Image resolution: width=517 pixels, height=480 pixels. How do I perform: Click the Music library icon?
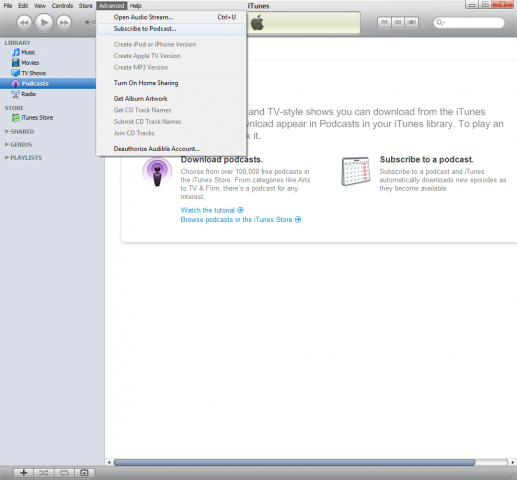(16, 52)
